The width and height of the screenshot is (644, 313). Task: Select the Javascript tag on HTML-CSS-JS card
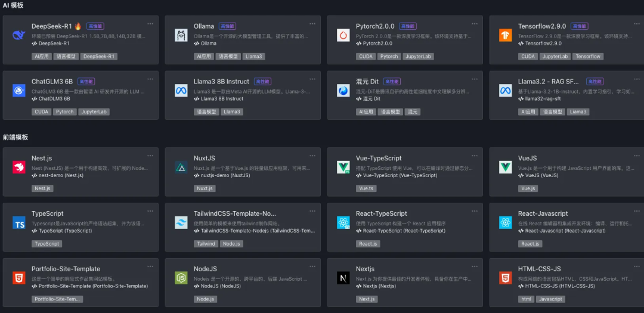click(x=550, y=299)
